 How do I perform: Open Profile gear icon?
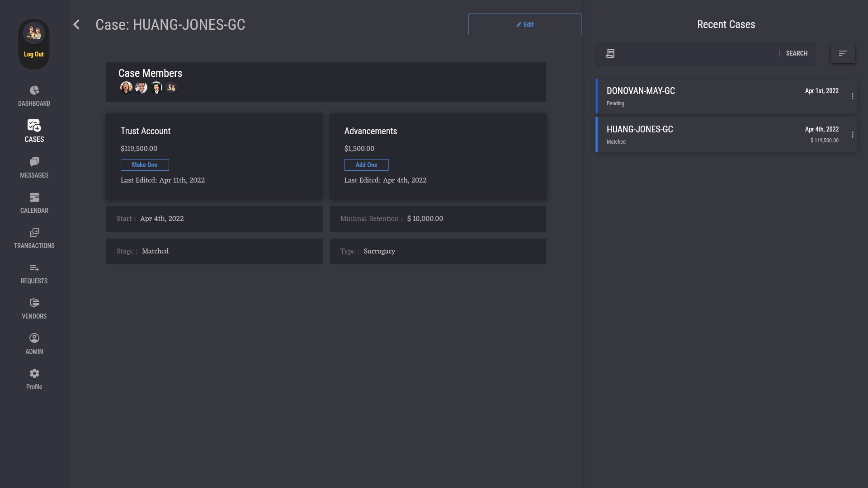pos(34,374)
